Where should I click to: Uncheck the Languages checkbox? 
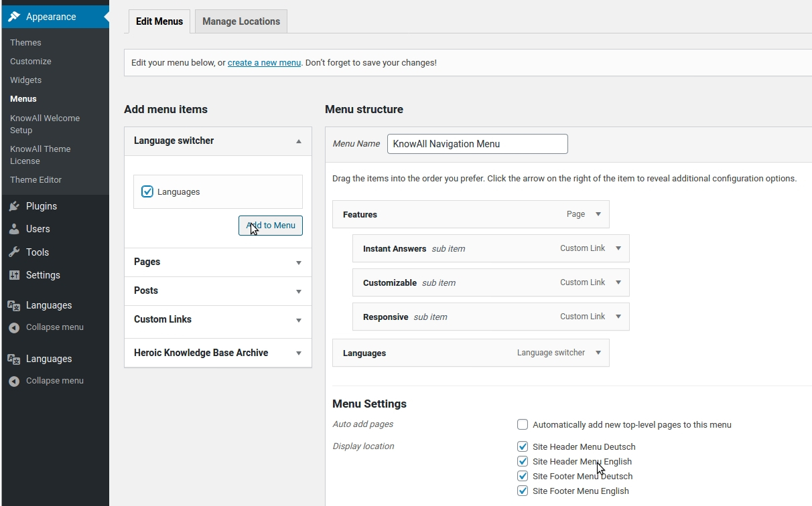pyautogui.click(x=147, y=192)
